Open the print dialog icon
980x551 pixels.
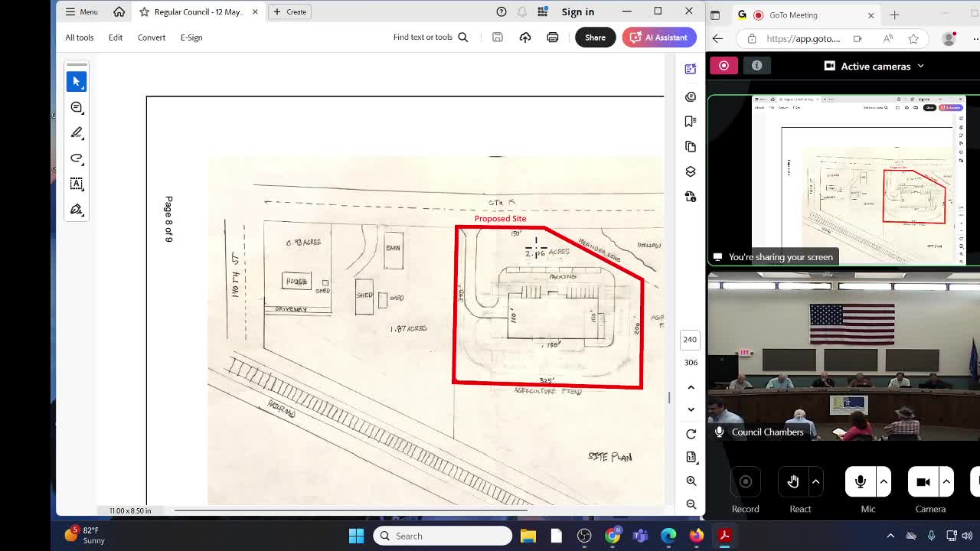click(x=552, y=37)
